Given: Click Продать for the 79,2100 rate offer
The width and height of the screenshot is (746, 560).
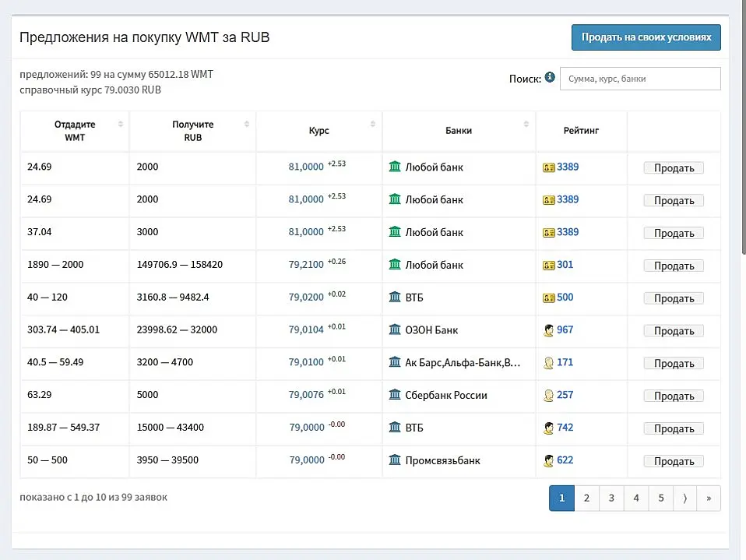Looking at the screenshot, I should [674, 266].
